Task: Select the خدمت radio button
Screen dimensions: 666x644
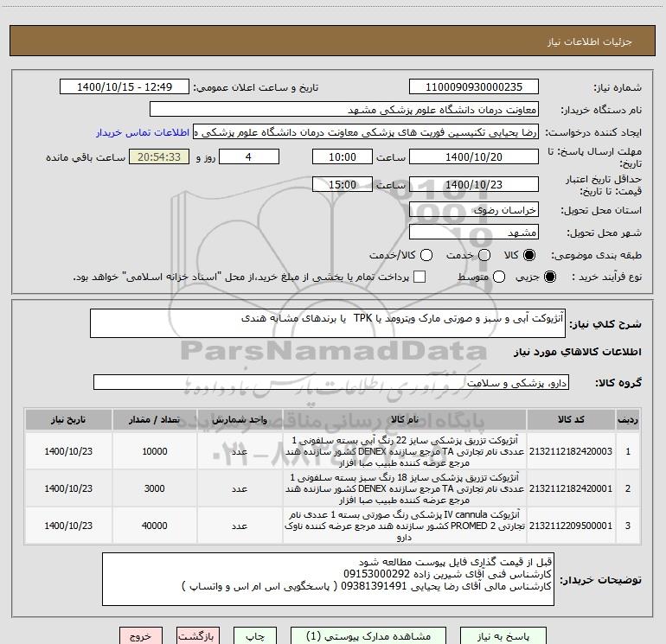Action: tap(484, 255)
